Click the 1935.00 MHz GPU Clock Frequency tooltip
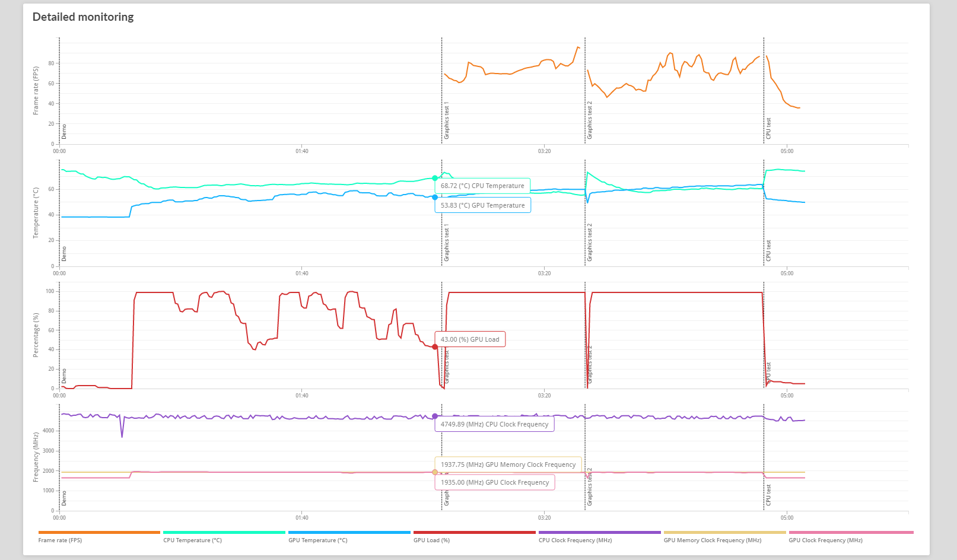The height and width of the screenshot is (560, 957). coord(495,482)
